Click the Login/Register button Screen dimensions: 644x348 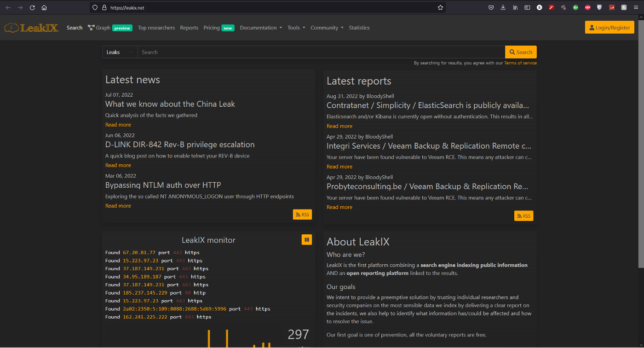(609, 28)
